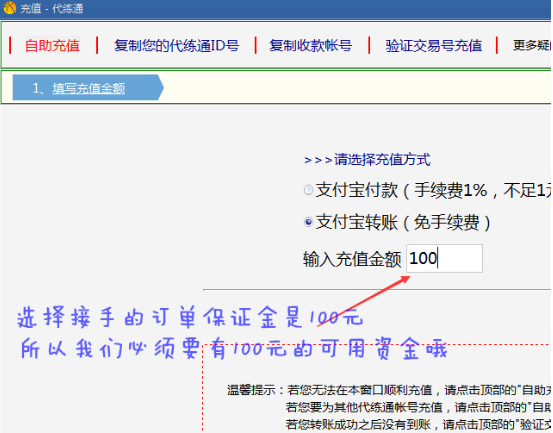Screen dimensions: 553x433
Task: Select 支付宝付款 radio option
Action: (308, 190)
